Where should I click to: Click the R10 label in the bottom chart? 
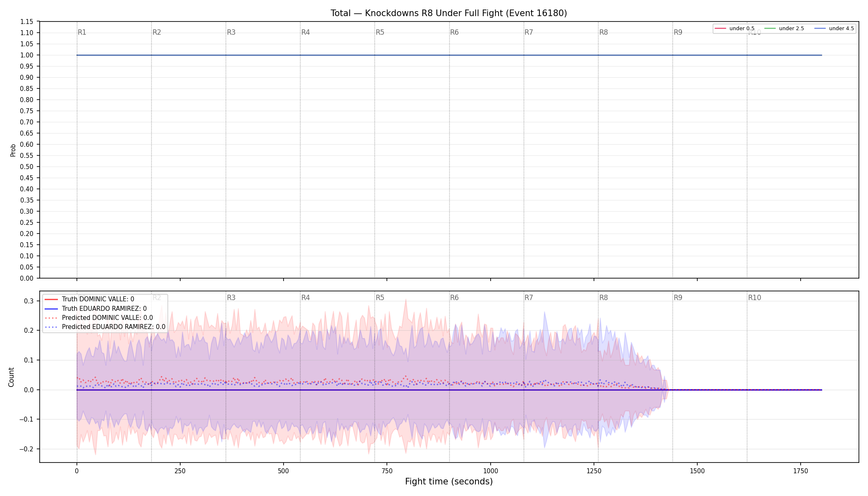click(754, 298)
